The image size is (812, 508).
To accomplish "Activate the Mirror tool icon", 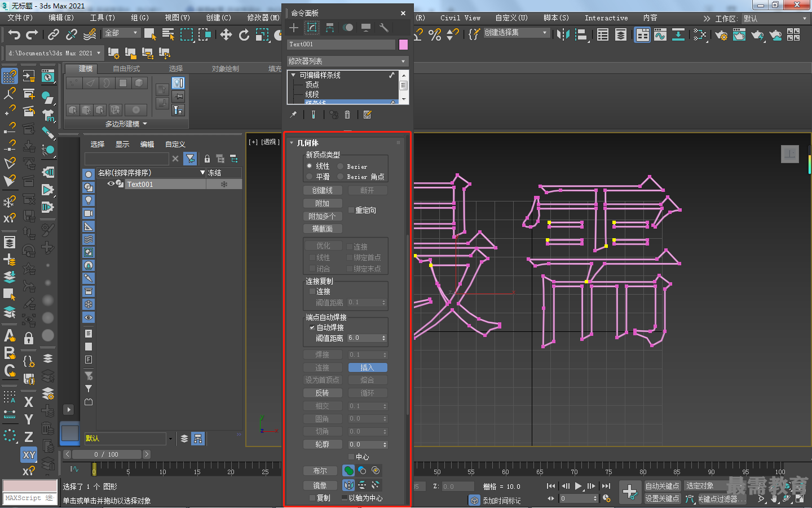I will click(563, 34).
